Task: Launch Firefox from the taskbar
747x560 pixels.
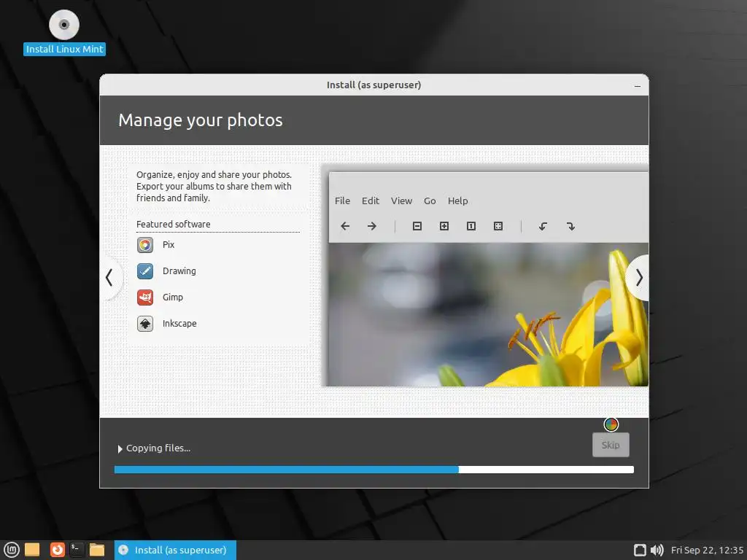Action: [x=57, y=550]
